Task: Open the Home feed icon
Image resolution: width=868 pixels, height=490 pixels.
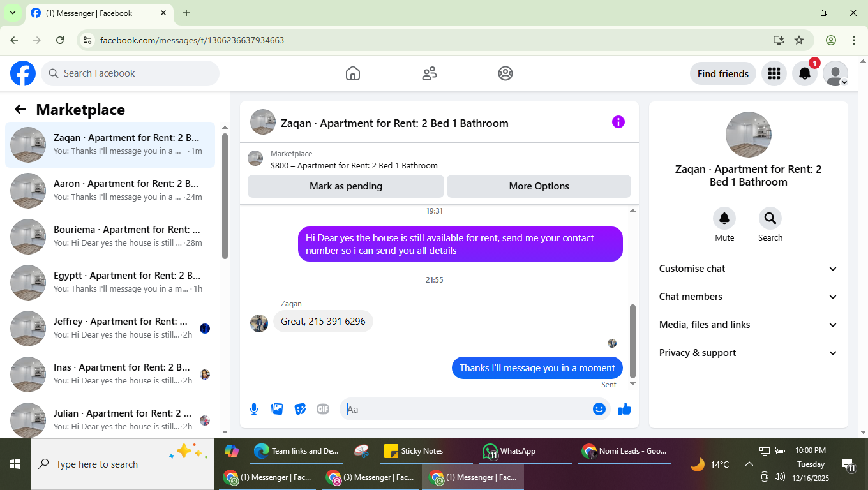Action: pos(353,73)
